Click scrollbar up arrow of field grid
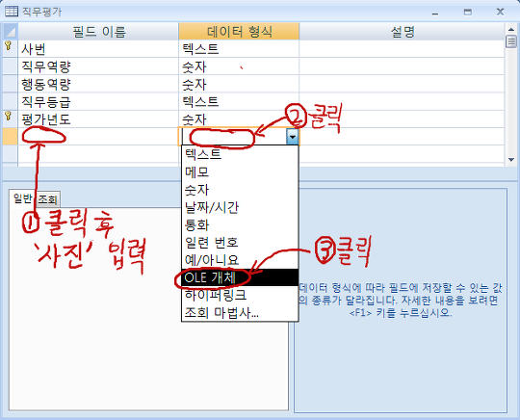520x420 pixels. pos(511,29)
